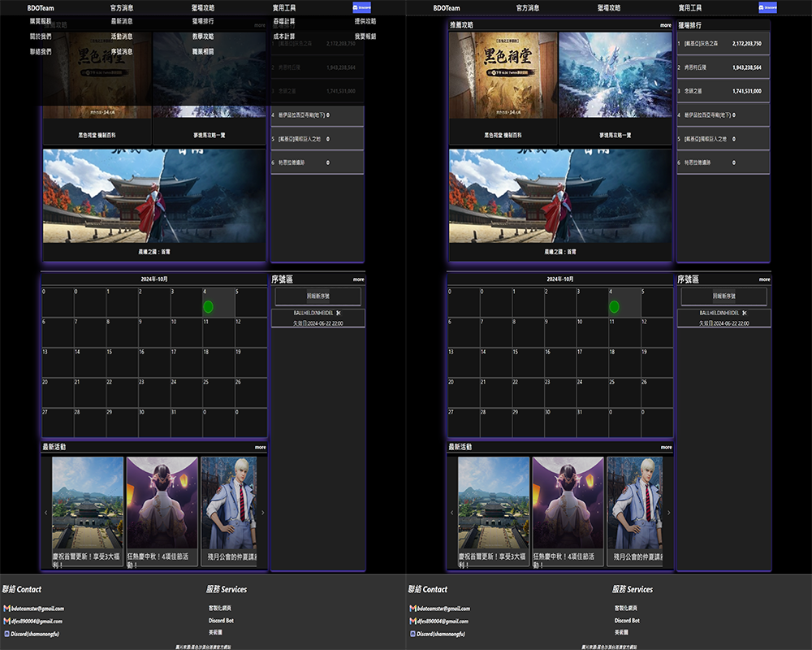Image resolution: width=812 pixels, height=650 pixels.
Task: Open the 購買服務 dropdown menu entry
Action: 40,21
